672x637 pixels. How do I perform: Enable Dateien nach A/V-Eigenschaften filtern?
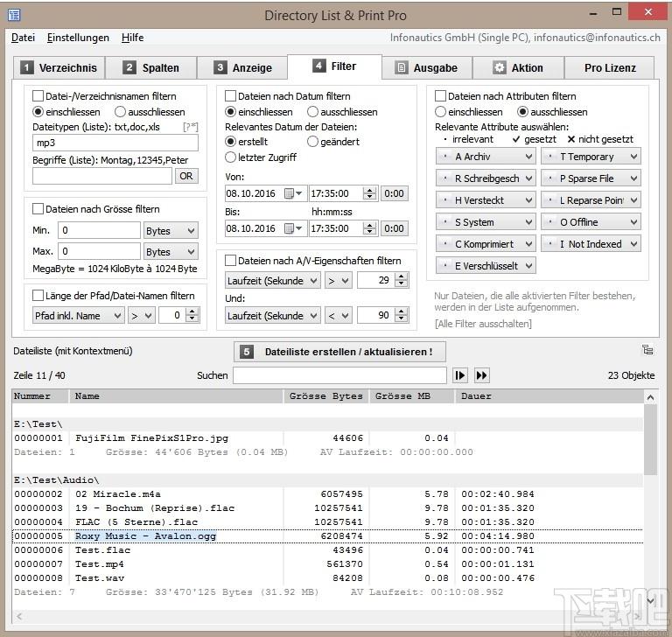click(231, 261)
